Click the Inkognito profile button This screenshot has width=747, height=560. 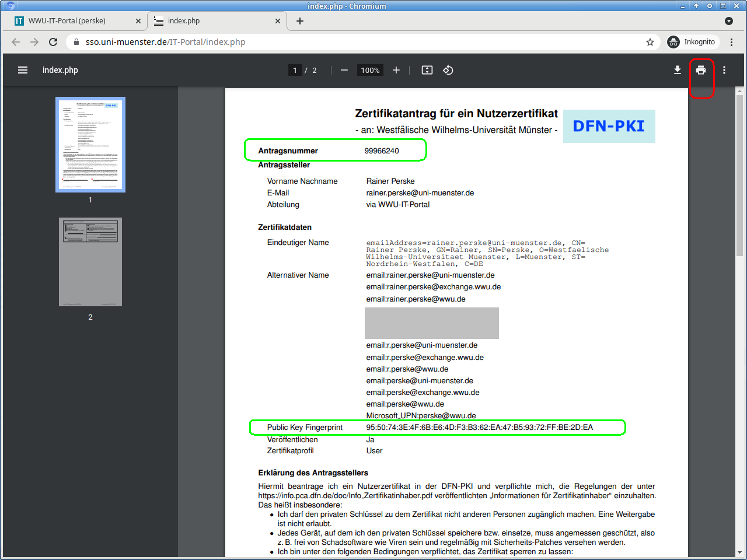pyautogui.click(x=693, y=42)
